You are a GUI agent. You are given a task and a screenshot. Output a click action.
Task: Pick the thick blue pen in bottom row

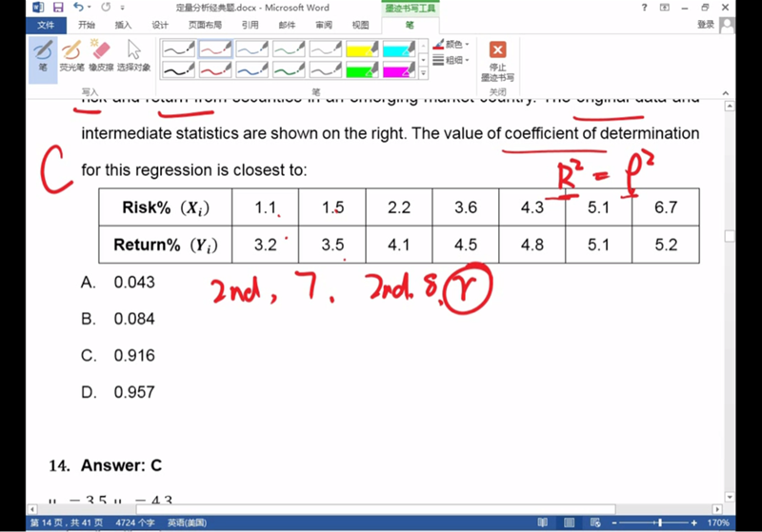[x=252, y=69]
